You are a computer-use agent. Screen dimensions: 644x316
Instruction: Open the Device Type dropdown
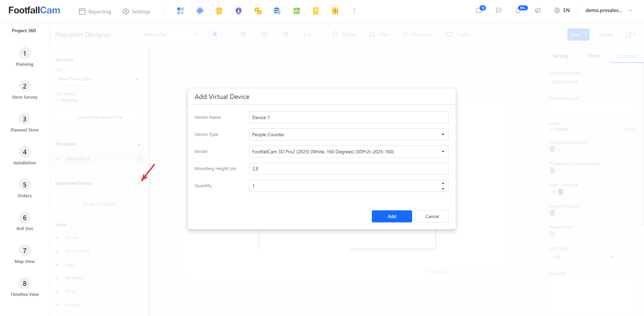pyautogui.click(x=349, y=135)
